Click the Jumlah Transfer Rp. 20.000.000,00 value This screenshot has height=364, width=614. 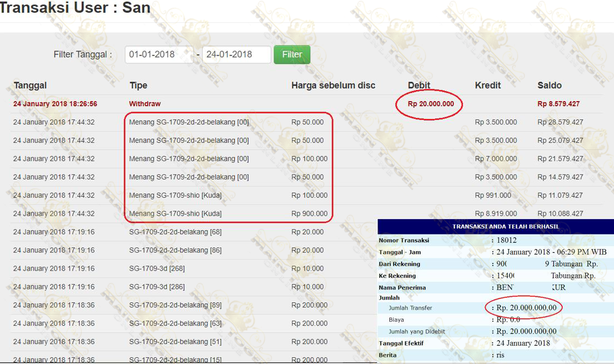pos(526,308)
